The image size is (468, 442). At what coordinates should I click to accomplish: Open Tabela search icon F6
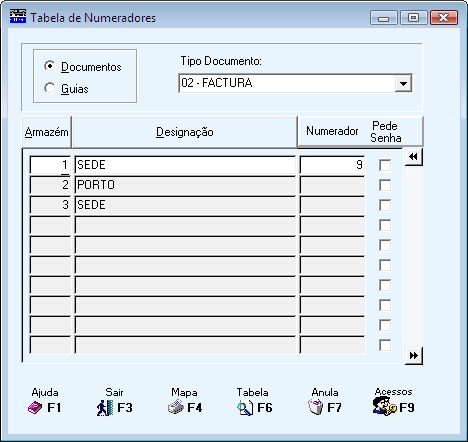[x=245, y=408]
